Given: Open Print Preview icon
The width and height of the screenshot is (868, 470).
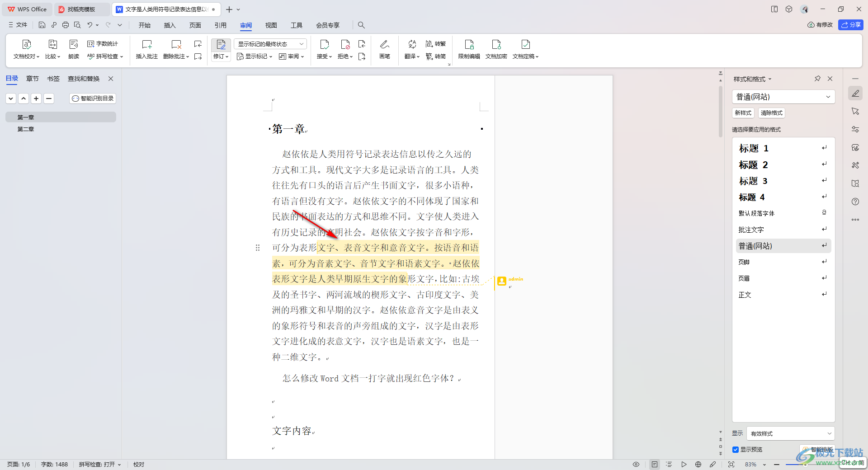Looking at the screenshot, I should (77, 25).
